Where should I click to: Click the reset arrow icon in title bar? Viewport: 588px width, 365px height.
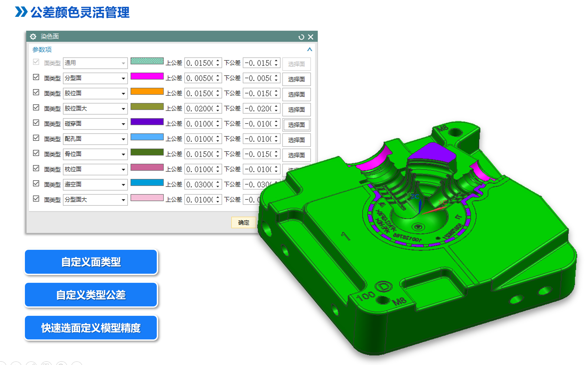[301, 37]
